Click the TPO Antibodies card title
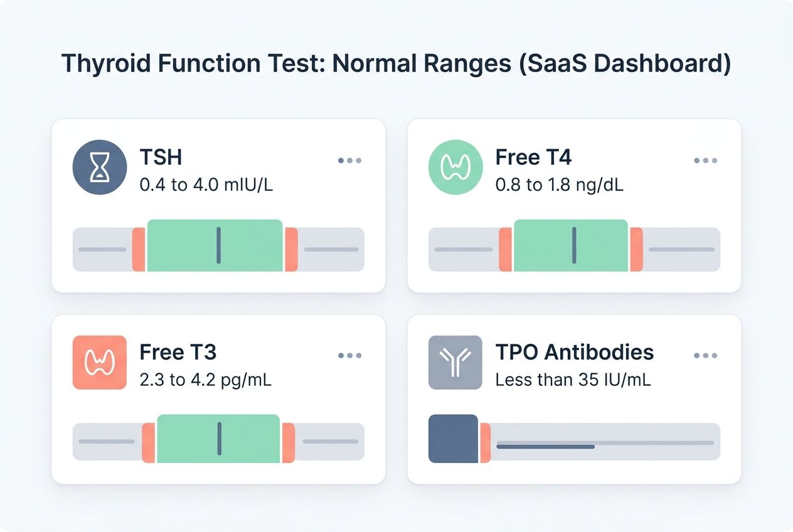The height and width of the screenshot is (532, 793). click(x=574, y=352)
